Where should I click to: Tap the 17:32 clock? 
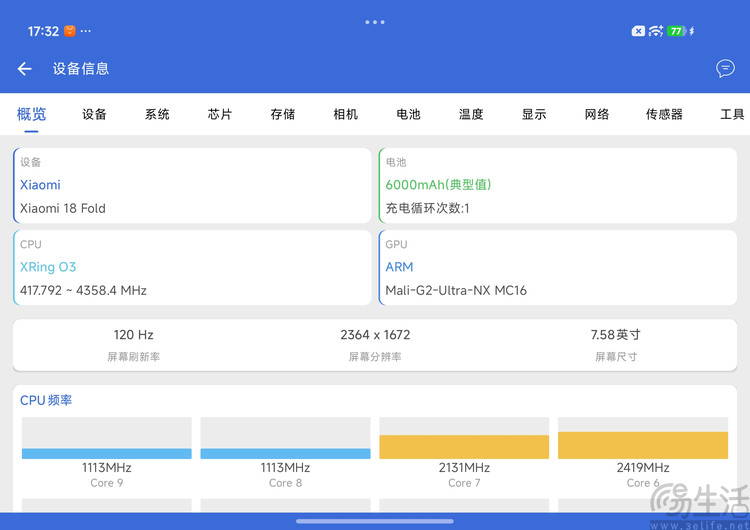click(x=43, y=32)
